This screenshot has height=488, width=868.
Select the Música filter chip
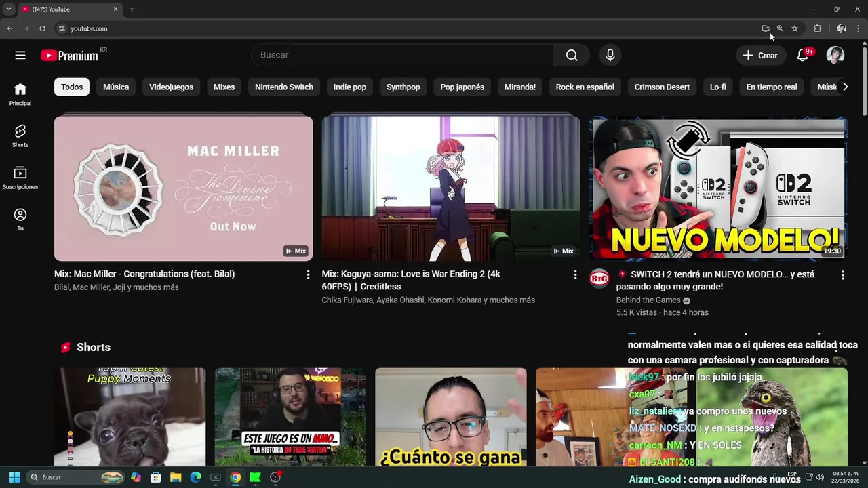pyautogui.click(x=116, y=87)
